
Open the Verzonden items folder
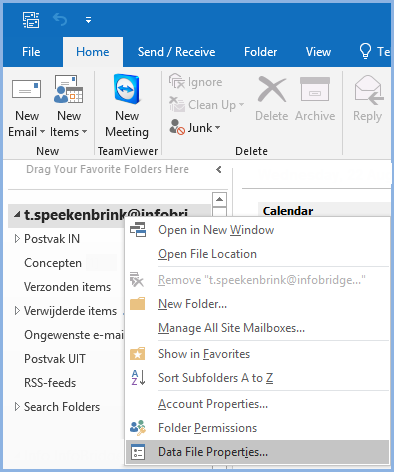click(x=67, y=287)
